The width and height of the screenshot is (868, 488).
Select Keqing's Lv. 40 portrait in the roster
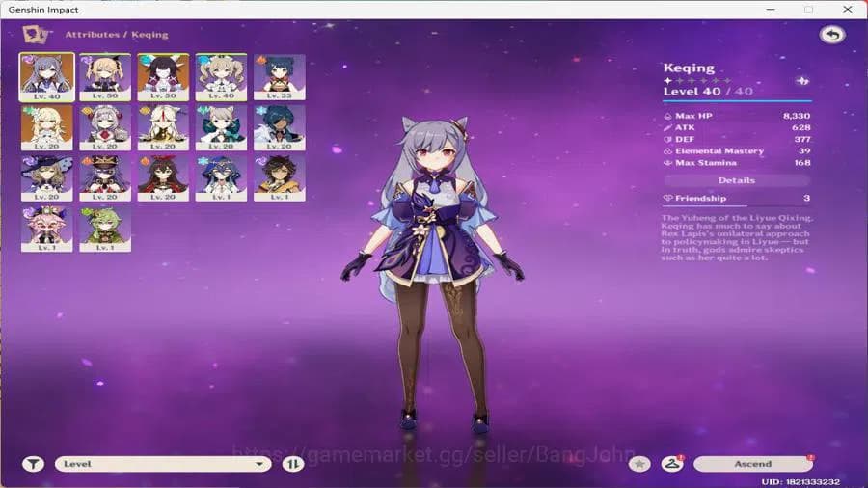click(46, 77)
